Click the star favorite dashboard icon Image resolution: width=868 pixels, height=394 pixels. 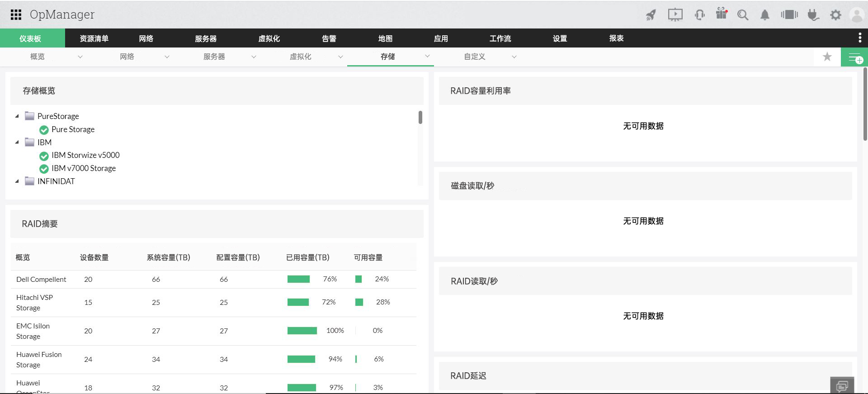[x=827, y=57]
